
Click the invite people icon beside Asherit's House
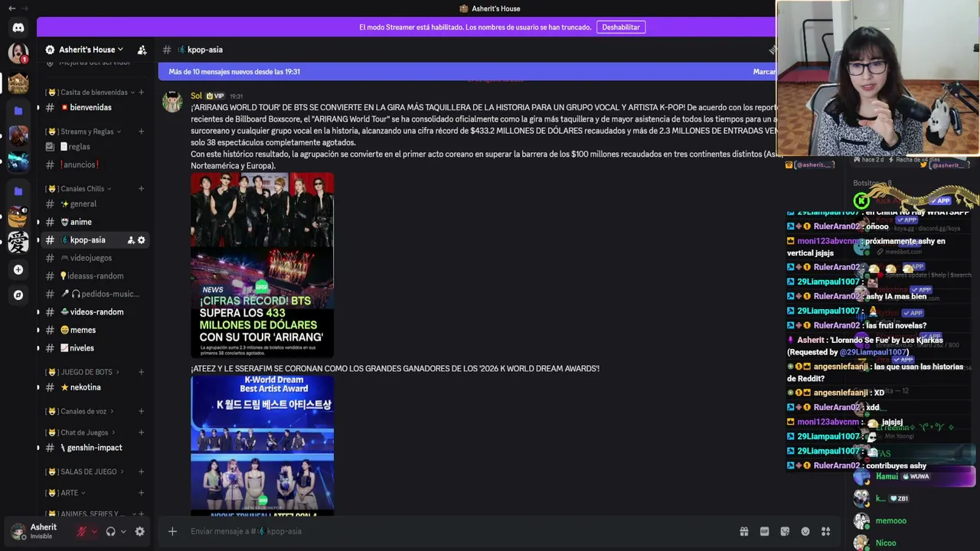pos(142,50)
